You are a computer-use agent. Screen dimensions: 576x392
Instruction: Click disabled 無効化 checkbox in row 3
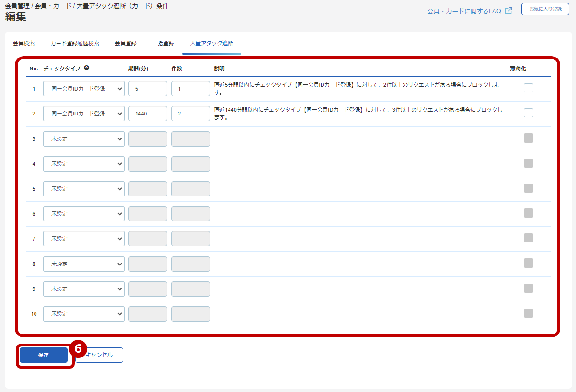tap(529, 138)
